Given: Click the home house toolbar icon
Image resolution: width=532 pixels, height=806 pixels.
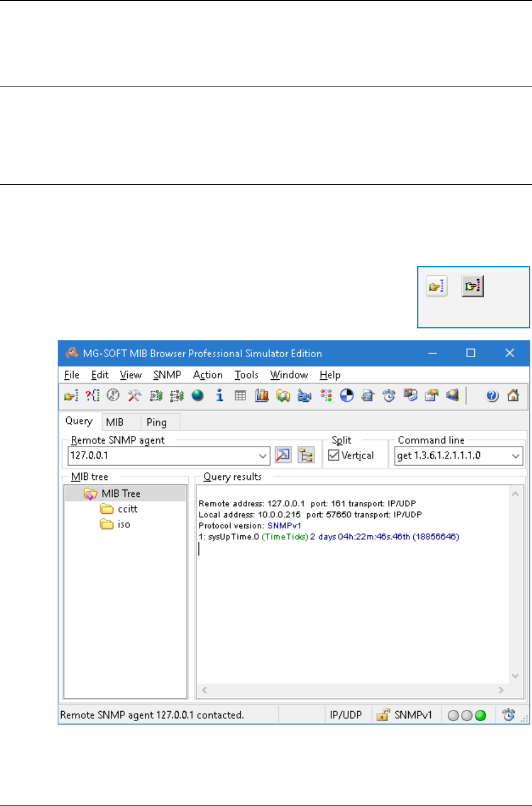Looking at the screenshot, I should [513, 396].
